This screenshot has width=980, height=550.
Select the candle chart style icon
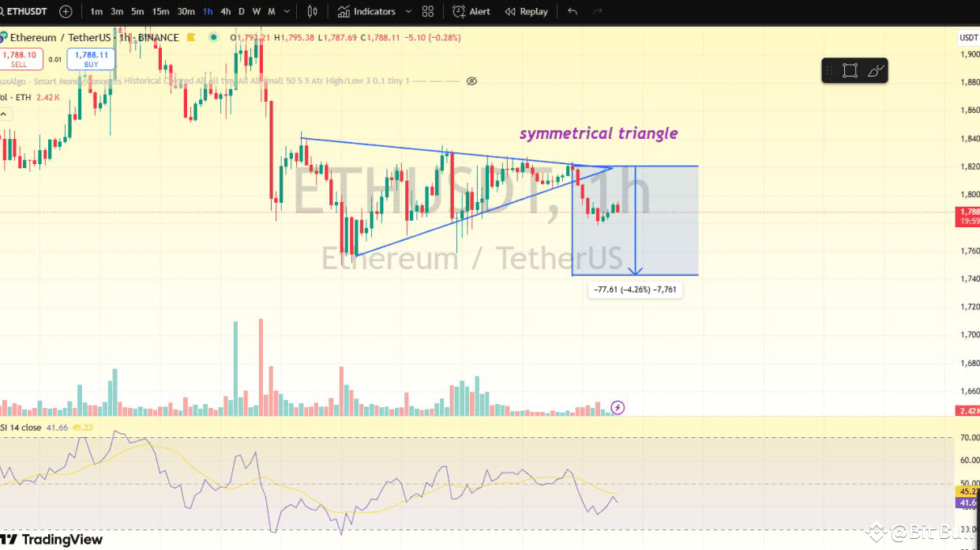pos(310,11)
